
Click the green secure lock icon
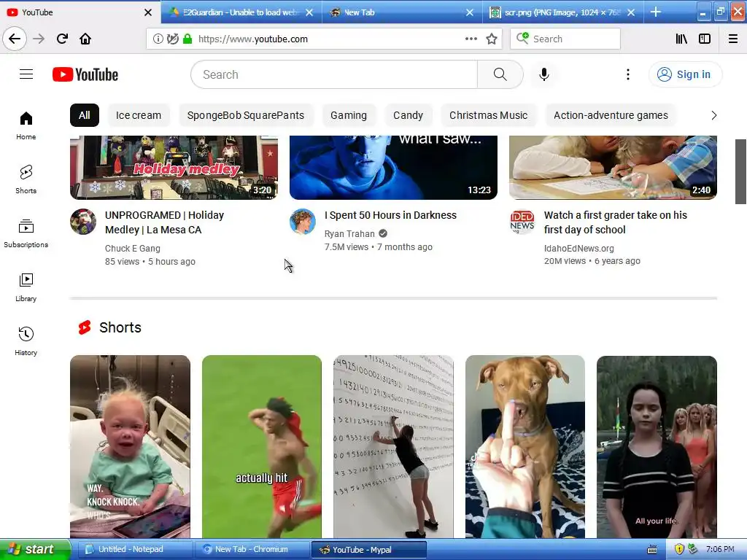(x=187, y=39)
